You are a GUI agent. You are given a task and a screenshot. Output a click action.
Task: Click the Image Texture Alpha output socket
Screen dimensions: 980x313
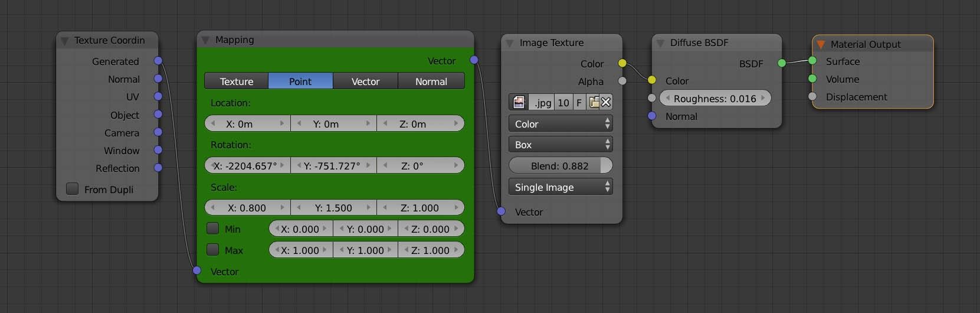click(x=622, y=81)
